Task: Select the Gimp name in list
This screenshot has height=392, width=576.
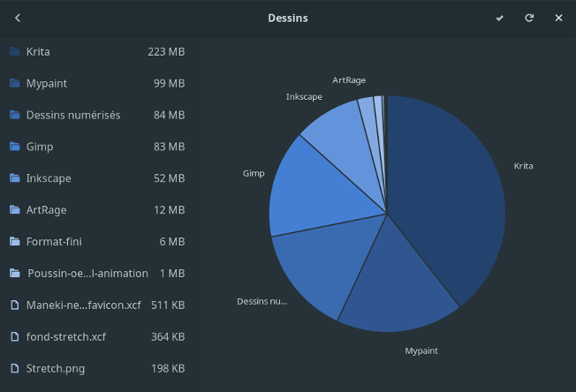Action: 40,147
